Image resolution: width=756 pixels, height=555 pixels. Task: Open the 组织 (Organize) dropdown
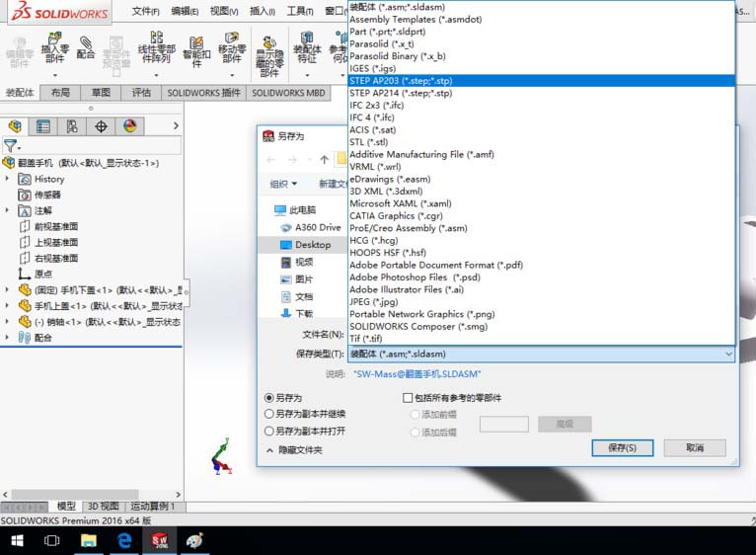pos(283,184)
